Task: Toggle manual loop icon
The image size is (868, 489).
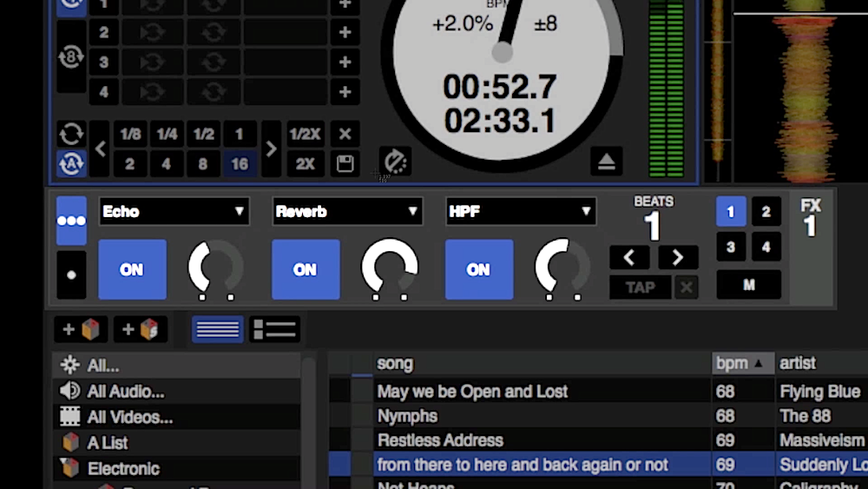Action: tap(71, 134)
